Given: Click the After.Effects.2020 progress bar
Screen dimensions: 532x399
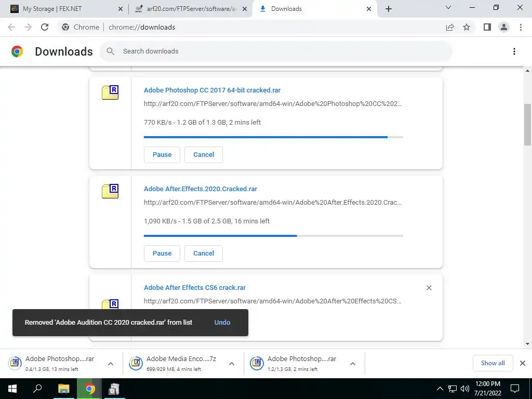Looking at the screenshot, I should coord(273,236).
